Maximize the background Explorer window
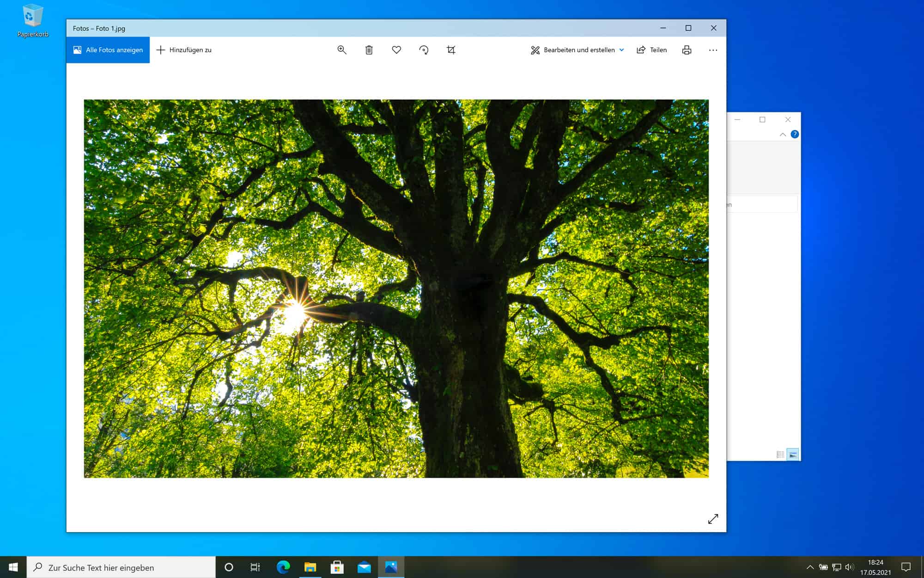Screen dimensions: 924x578 [763, 120]
